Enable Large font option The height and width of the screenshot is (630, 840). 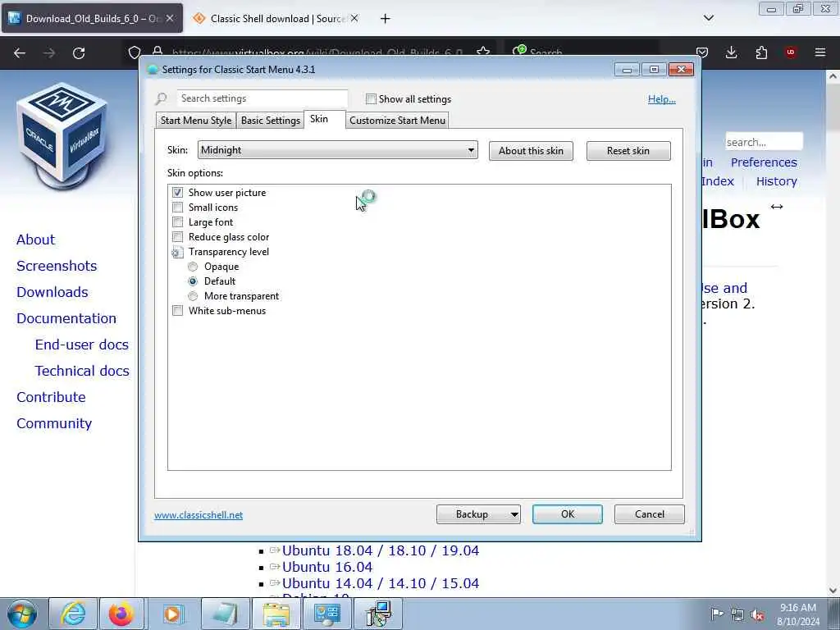177,221
